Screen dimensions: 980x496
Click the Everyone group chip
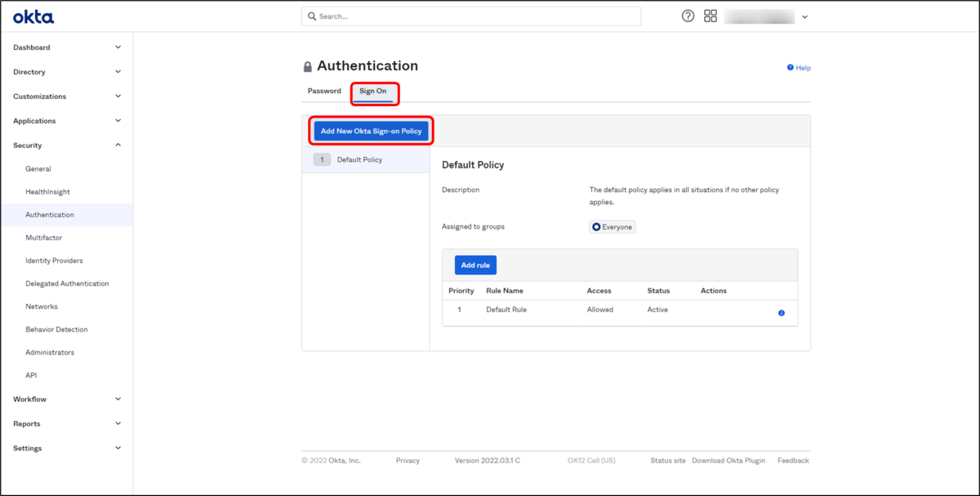pos(612,226)
